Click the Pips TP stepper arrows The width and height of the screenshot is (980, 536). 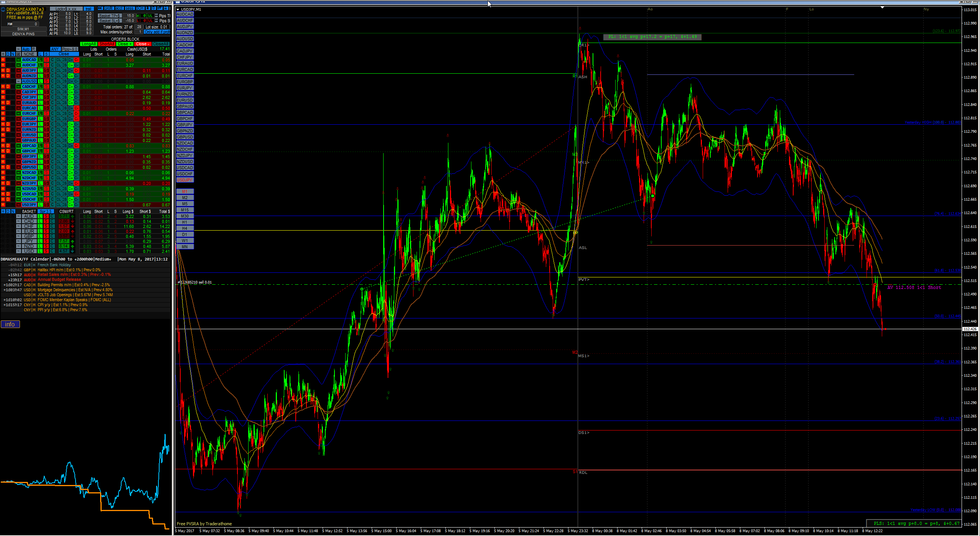156,16
